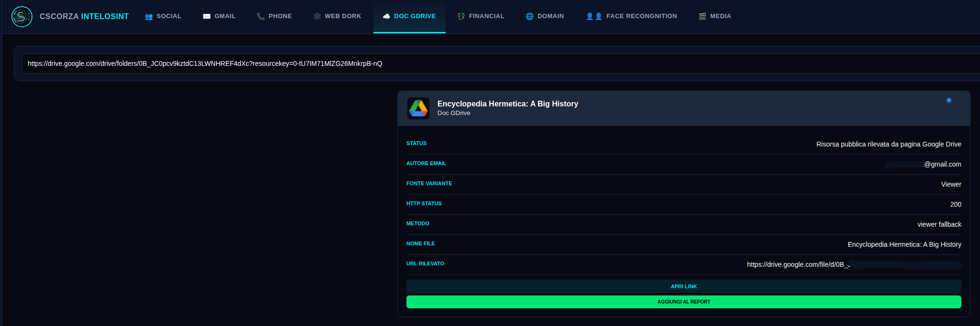Image resolution: width=980 pixels, height=326 pixels.
Task: Click the blue status dot in card header
Action: [949, 100]
